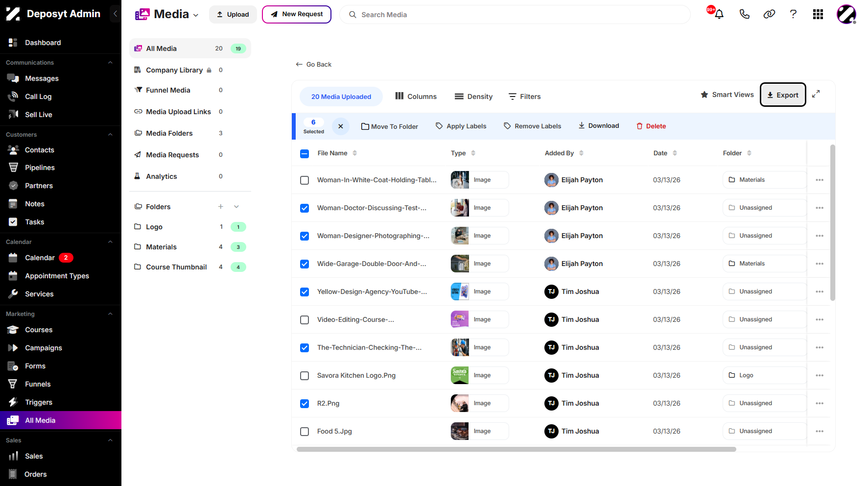Click the Export button

point(783,95)
